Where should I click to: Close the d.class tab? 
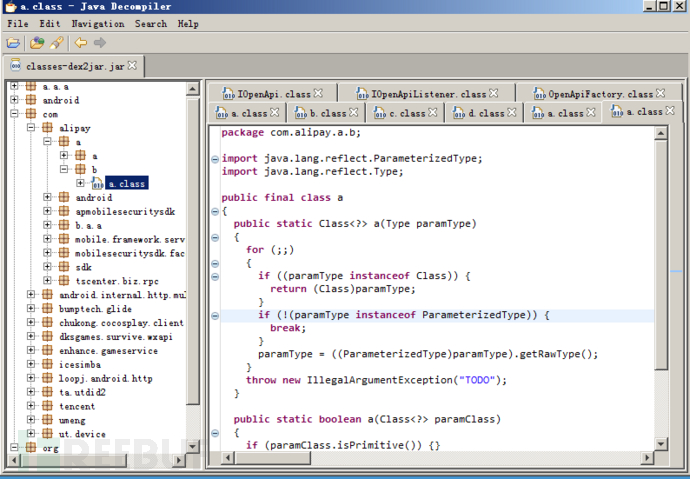point(512,113)
